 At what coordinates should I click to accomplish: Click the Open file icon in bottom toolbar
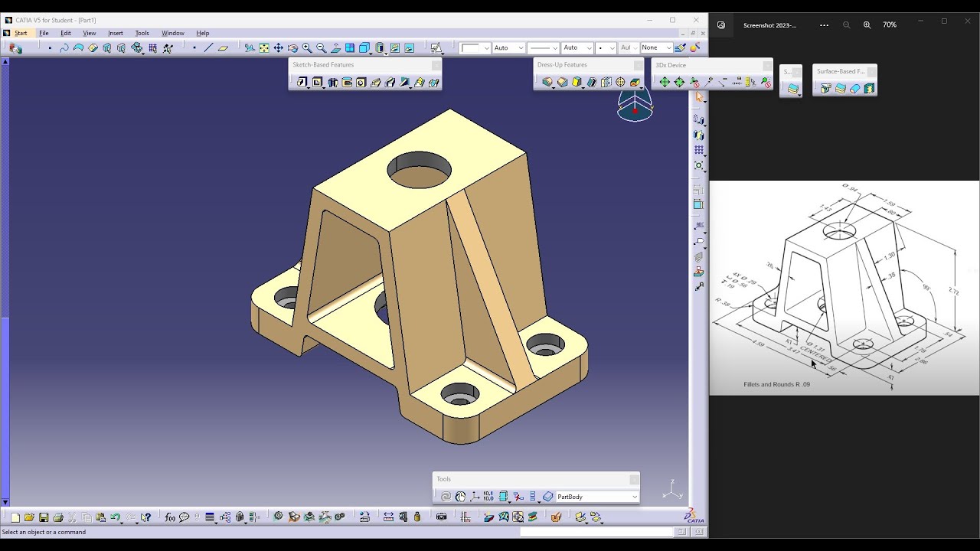tap(29, 517)
